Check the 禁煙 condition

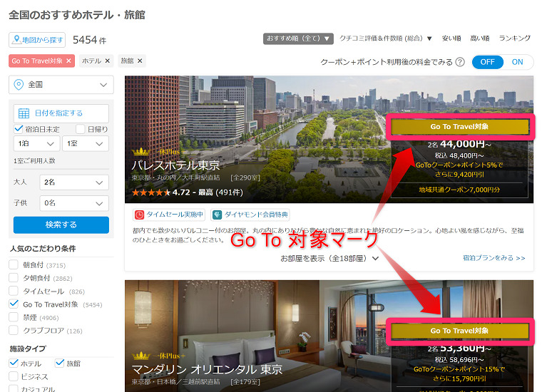pyautogui.click(x=14, y=317)
